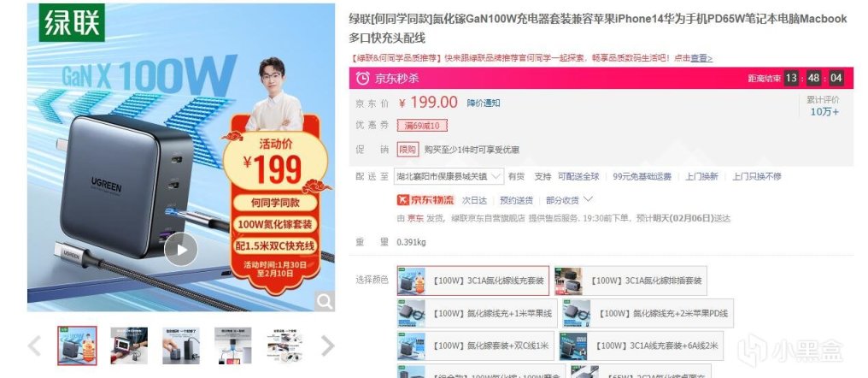Select the first charger thumbnail

(x=77, y=346)
